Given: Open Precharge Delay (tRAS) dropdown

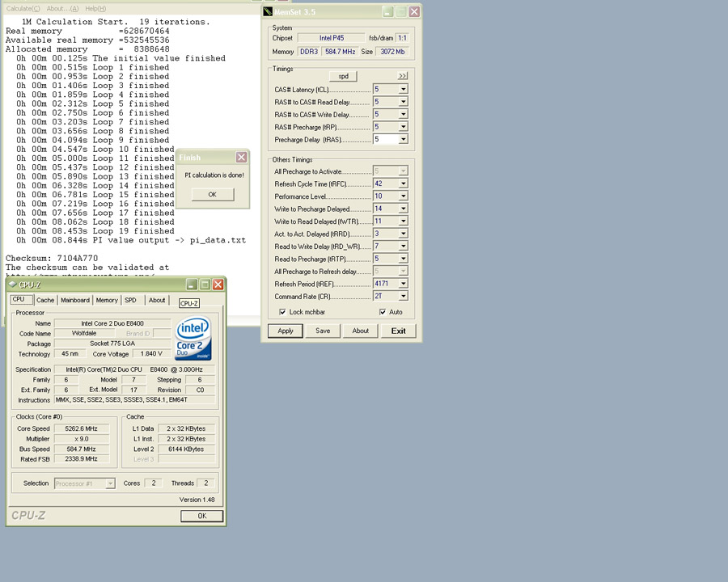Looking at the screenshot, I should click(403, 139).
